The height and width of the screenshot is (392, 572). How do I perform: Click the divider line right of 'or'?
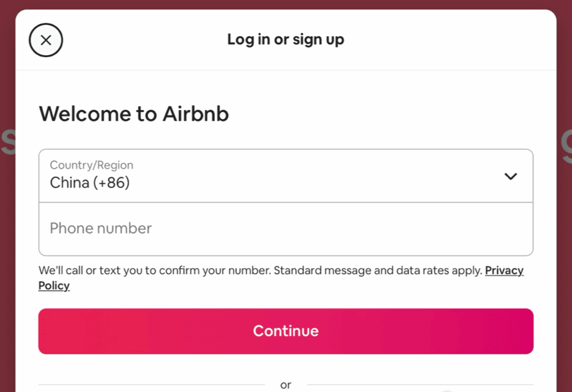pos(417,385)
